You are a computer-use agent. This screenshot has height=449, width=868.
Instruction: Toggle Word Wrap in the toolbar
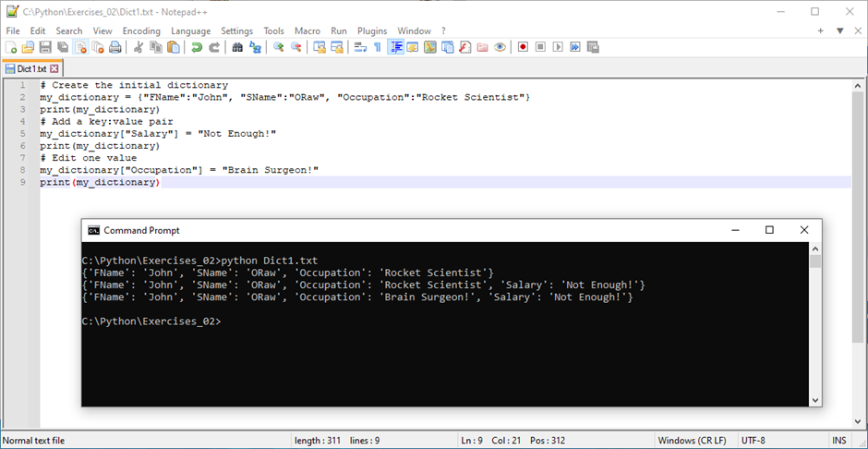[360, 47]
